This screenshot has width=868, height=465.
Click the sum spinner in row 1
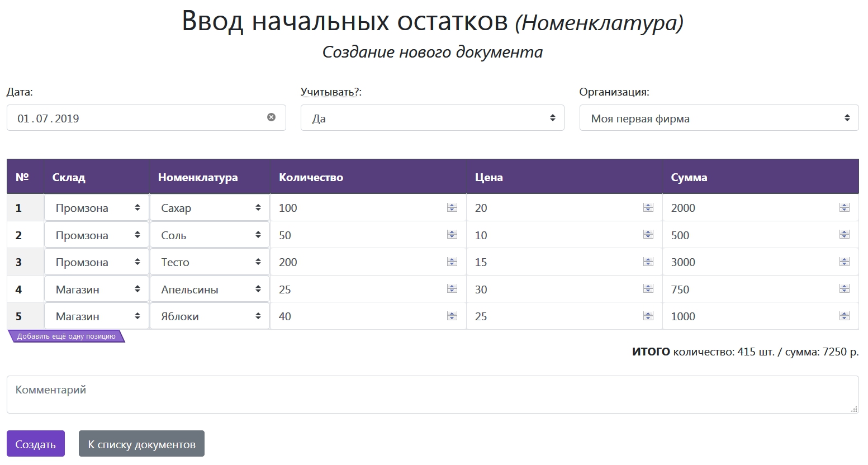[x=844, y=208]
